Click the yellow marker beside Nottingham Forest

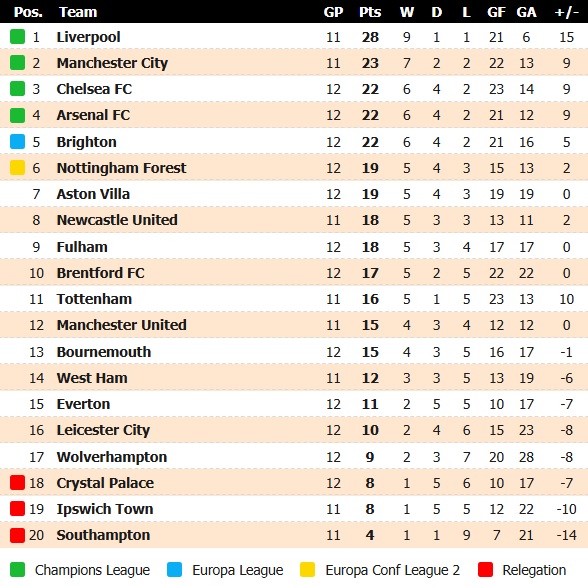pos(17,168)
